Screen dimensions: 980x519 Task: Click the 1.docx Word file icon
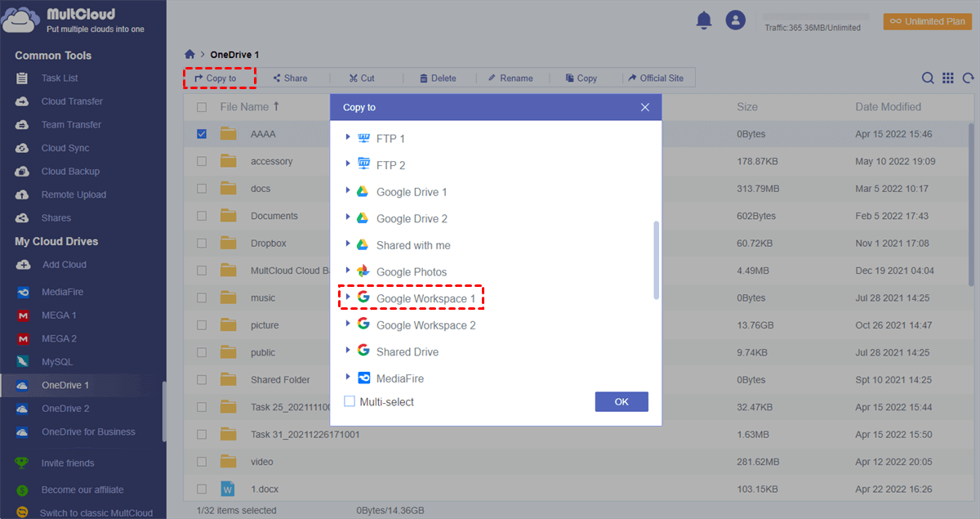point(228,490)
